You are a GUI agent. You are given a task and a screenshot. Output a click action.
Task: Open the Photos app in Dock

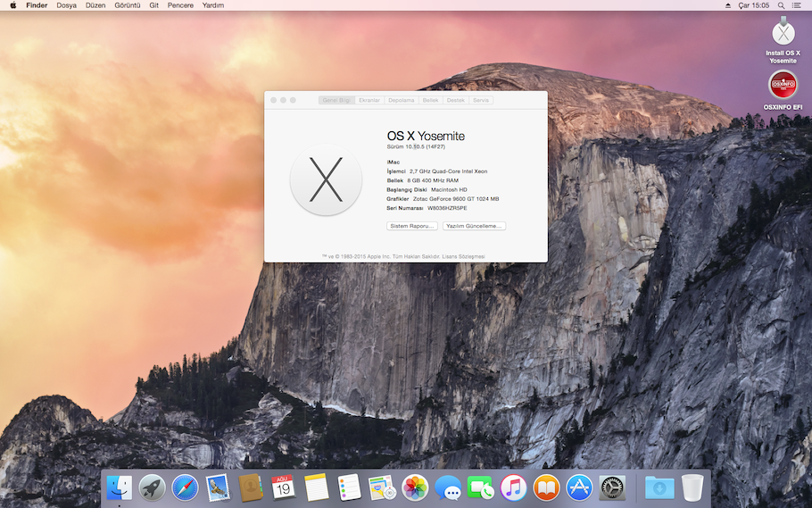tap(415, 487)
